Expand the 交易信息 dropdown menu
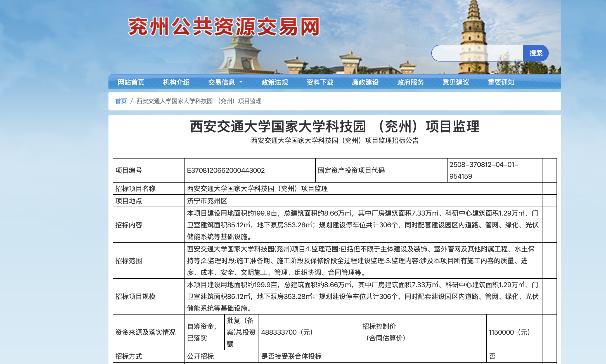The width and height of the screenshot is (606, 364). (221, 82)
